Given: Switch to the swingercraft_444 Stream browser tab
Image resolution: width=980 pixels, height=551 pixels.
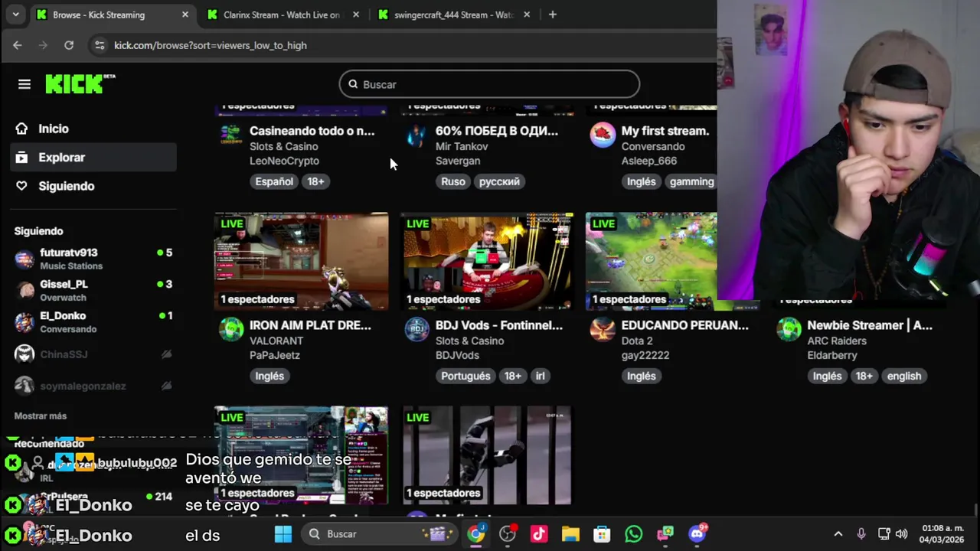Looking at the screenshot, I should 453,15.
